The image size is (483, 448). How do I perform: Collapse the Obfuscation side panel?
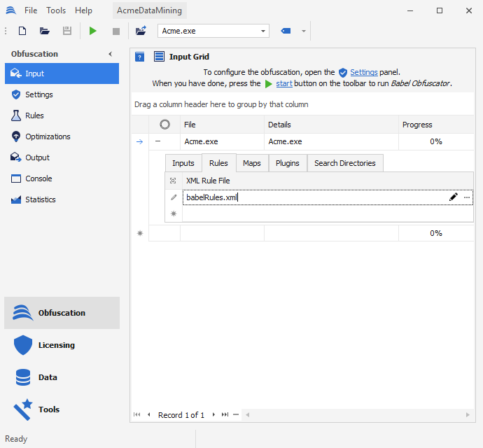tap(110, 54)
